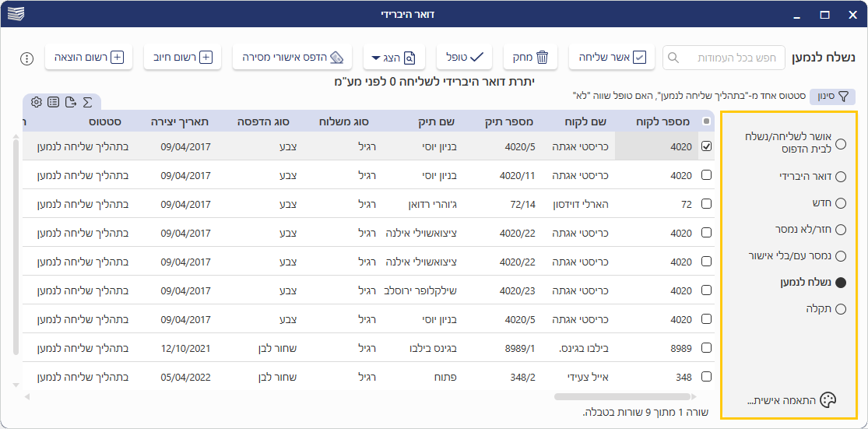Screen dimensions: 868x429
Task: Open table settings gear icon
Action: click(37, 102)
